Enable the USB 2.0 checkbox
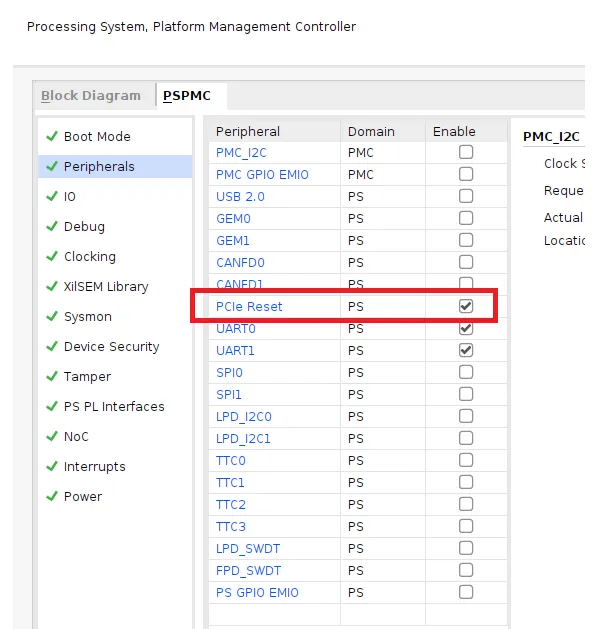 [x=466, y=196]
